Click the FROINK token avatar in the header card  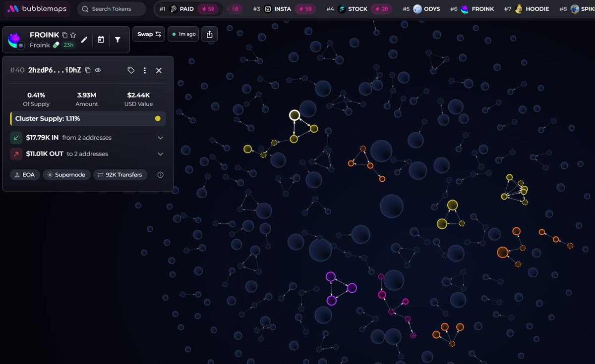click(15, 40)
